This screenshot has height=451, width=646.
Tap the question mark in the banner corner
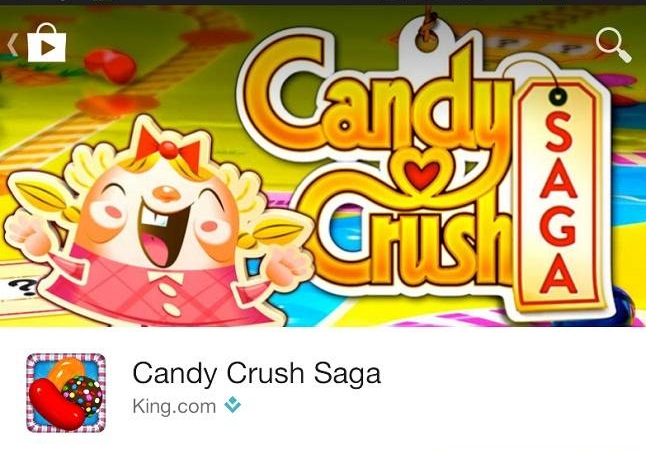pos(23,287)
